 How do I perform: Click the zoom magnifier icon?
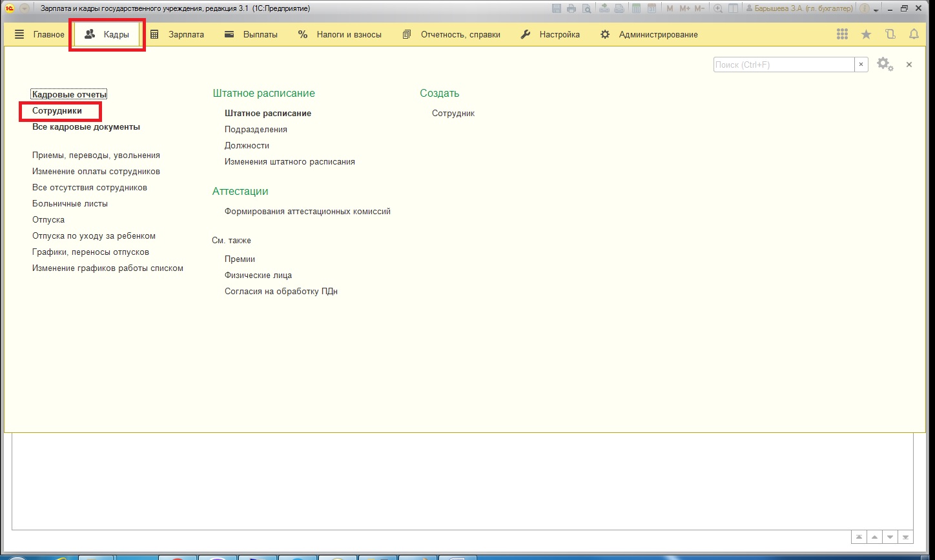coord(717,8)
